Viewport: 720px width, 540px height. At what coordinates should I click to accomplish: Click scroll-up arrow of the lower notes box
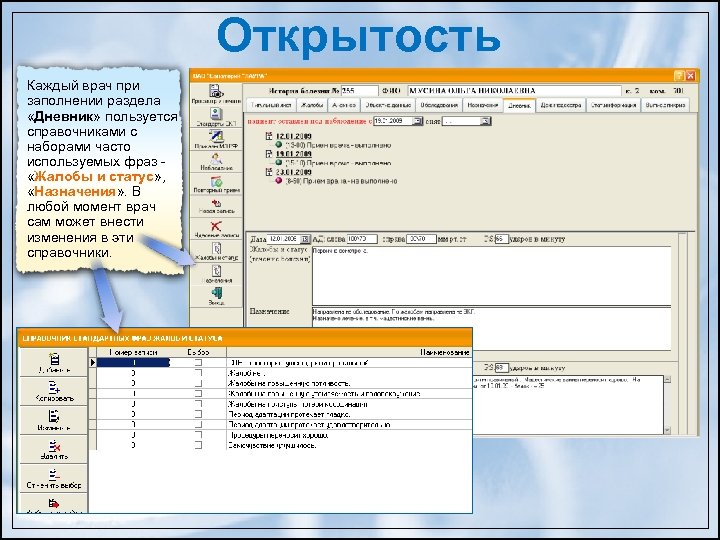(667, 379)
